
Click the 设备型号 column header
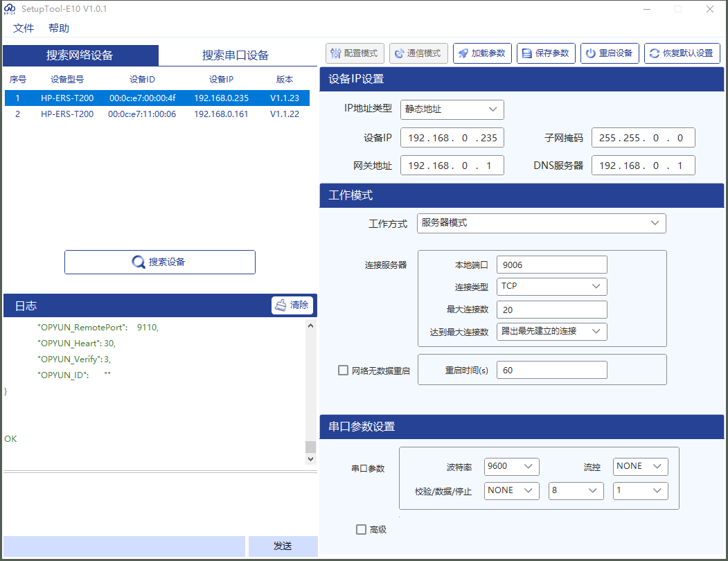[x=67, y=80]
